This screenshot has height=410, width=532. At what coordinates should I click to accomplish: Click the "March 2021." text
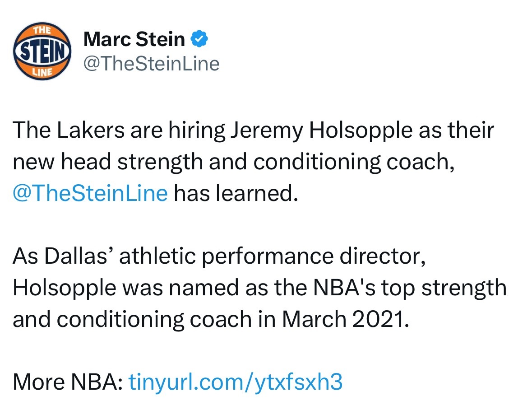click(346, 319)
